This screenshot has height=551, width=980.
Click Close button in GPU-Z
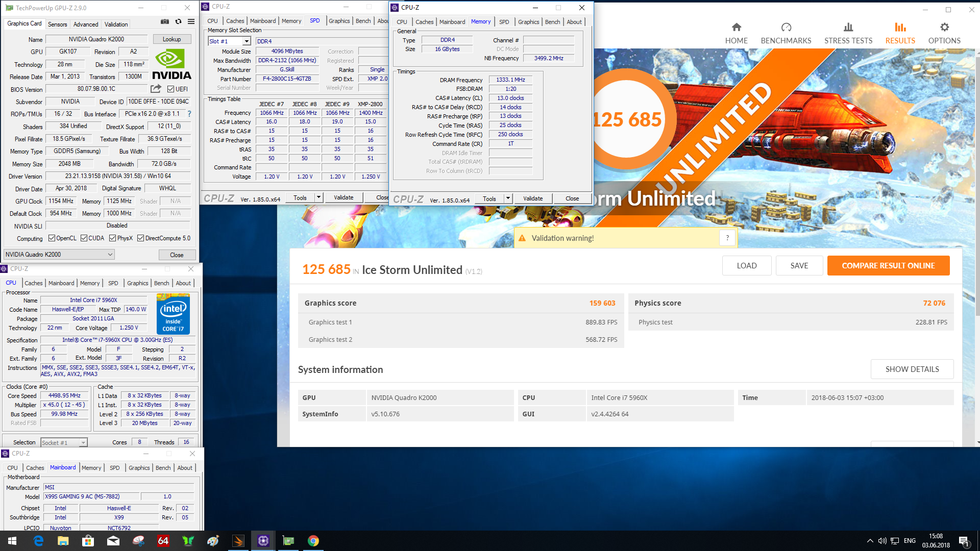pos(177,255)
